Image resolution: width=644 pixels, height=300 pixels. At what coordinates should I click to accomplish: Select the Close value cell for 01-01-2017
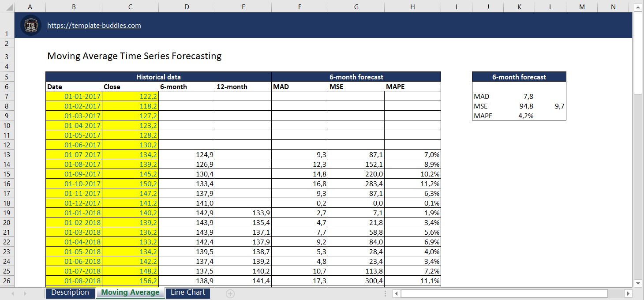click(x=130, y=97)
